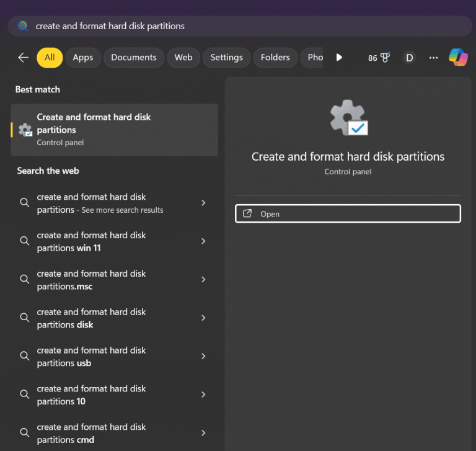The height and width of the screenshot is (451, 476).
Task: Select the Apps filter tab
Action: 82,58
